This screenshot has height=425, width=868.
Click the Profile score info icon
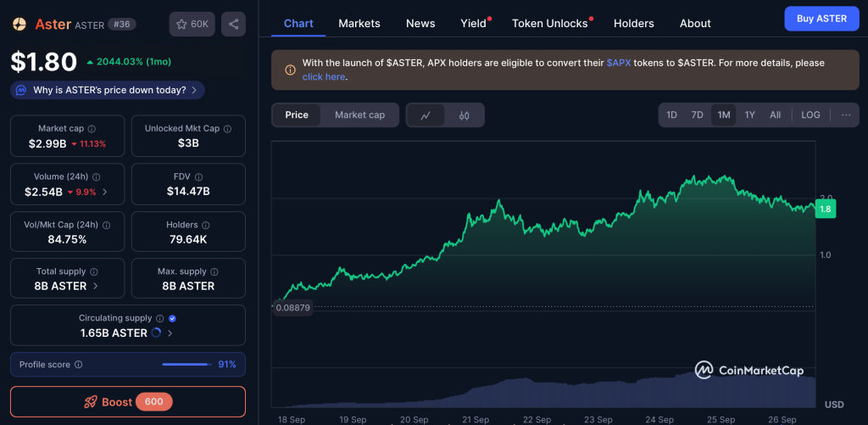point(79,365)
